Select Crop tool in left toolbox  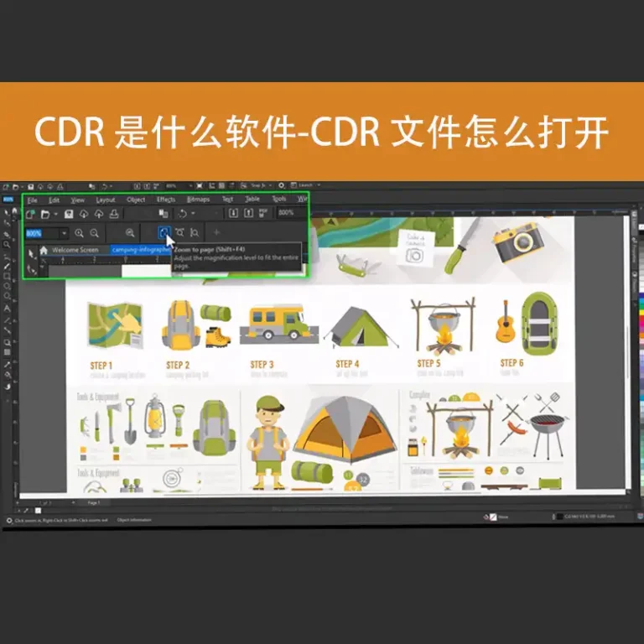[x=7, y=235]
